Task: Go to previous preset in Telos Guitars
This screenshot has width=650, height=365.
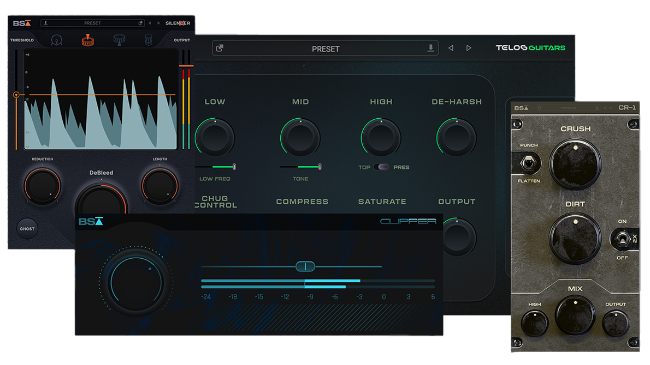Action: click(451, 48)
